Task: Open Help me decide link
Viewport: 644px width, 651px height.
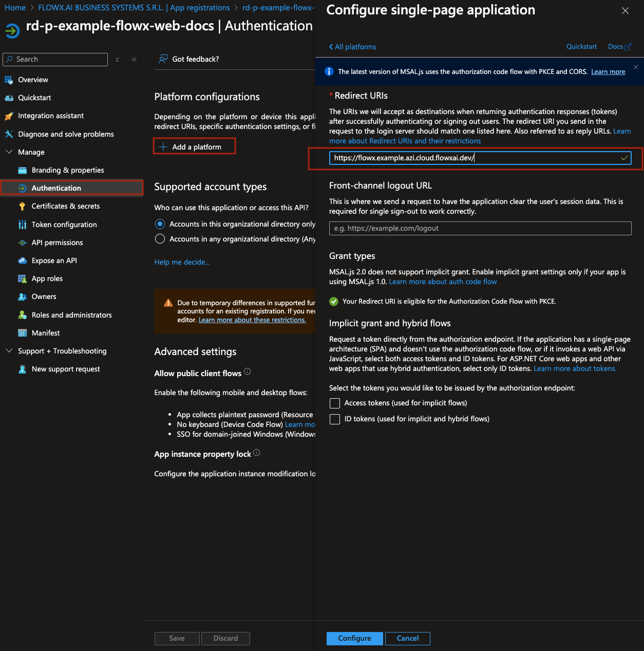Action: click(x=182, y=262)
